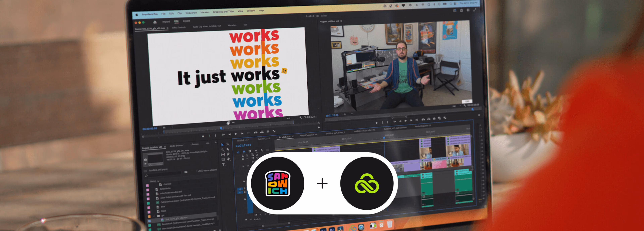This screenshot has width=644, height=231.
Task: Click Export Frame camera icon in Source monitor
Action: (268, 131)
